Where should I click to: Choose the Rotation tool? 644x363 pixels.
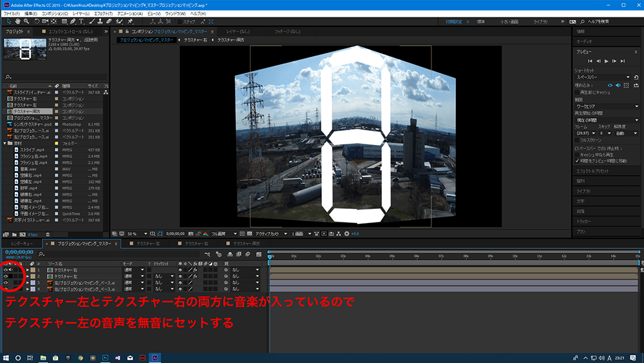click(37, 21)
